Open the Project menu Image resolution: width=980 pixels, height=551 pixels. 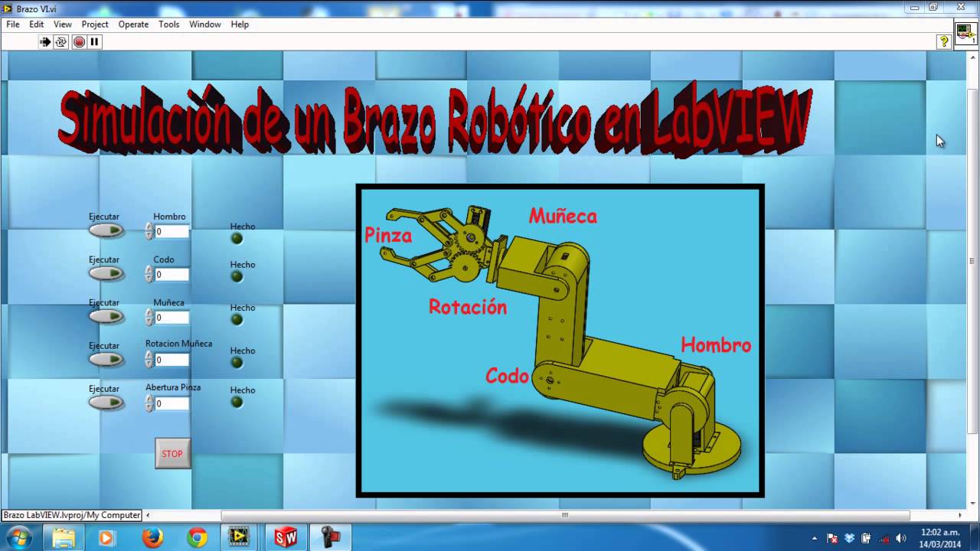[x=95, y=24]
